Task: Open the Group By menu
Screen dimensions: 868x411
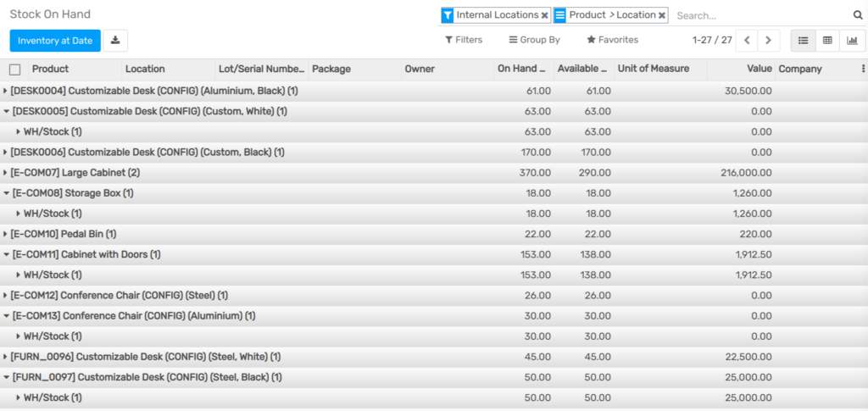Action: pyautogui.click(x=534, y=40)
